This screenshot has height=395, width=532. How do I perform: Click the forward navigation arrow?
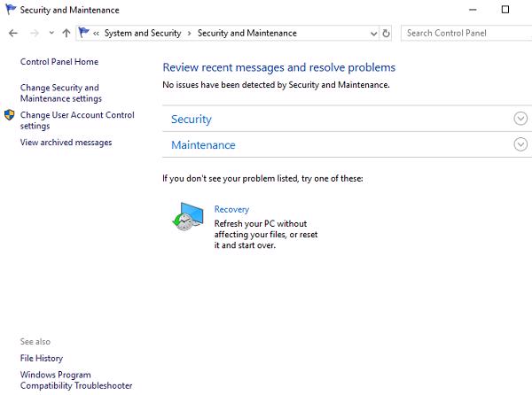pyautogui.click(x=35, y=33)
